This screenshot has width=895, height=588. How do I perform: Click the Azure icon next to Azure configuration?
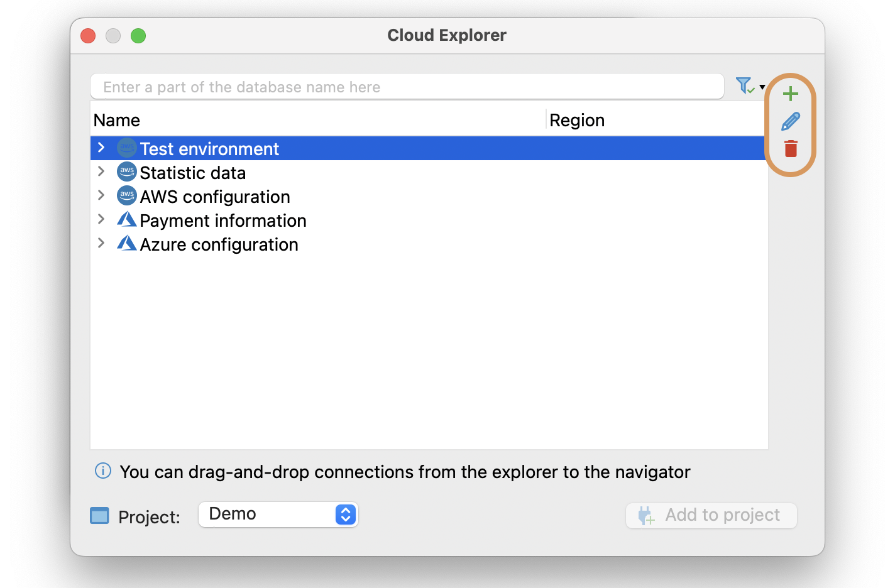click(x=126, y=243)
